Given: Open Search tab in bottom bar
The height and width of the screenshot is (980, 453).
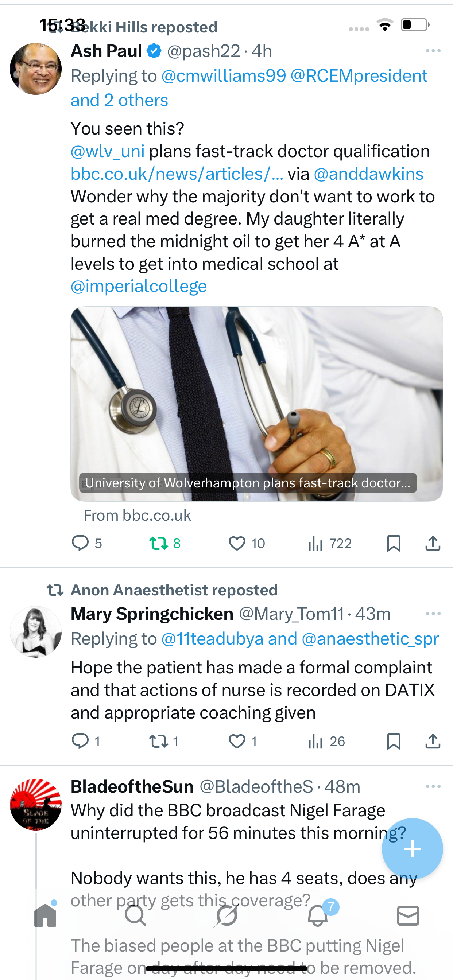Looking at the screenshot, I should [136, 915].
